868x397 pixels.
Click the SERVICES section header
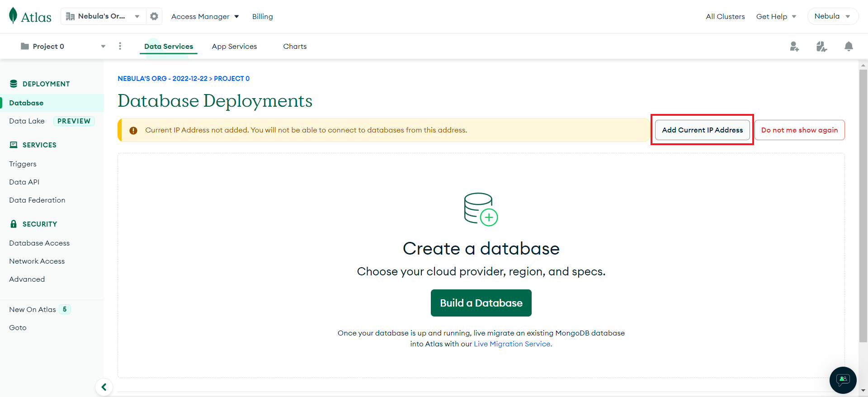point(33,145)
